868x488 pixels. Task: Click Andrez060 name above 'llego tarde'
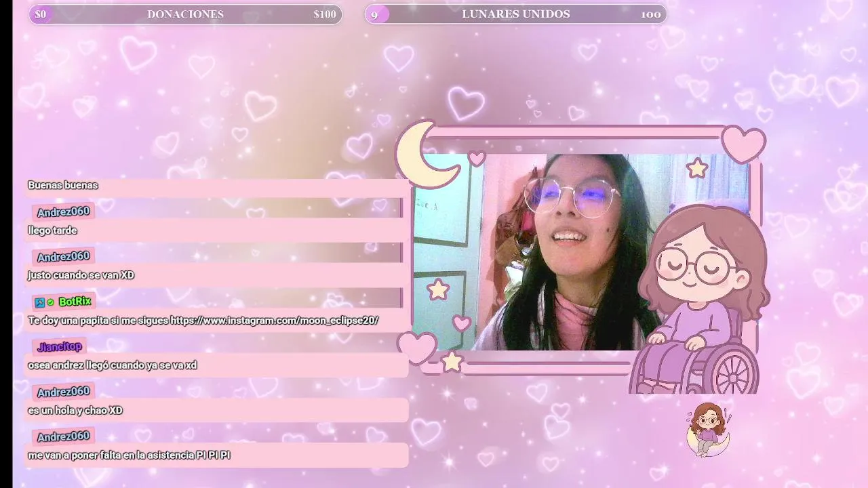click(x=63, y=211)
